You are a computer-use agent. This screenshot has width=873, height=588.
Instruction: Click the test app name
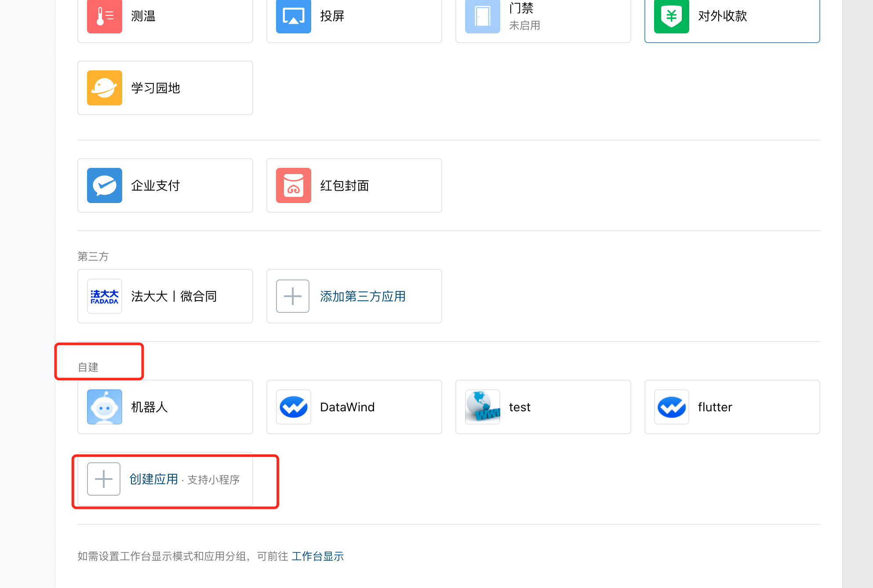pos(520,407)
